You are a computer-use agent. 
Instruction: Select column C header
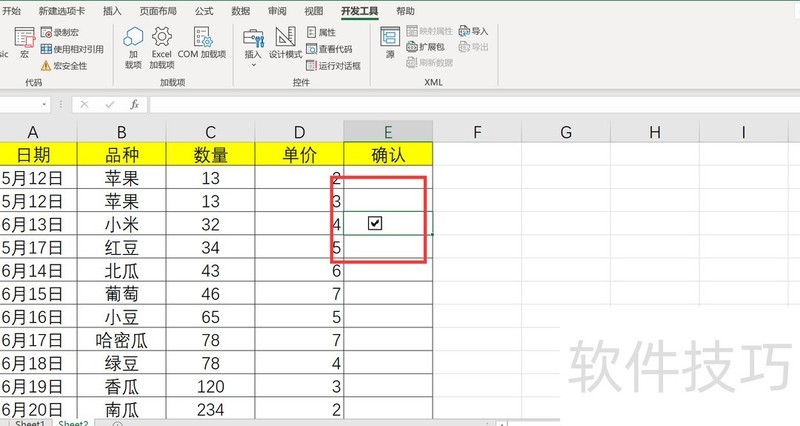coord(210,132)
